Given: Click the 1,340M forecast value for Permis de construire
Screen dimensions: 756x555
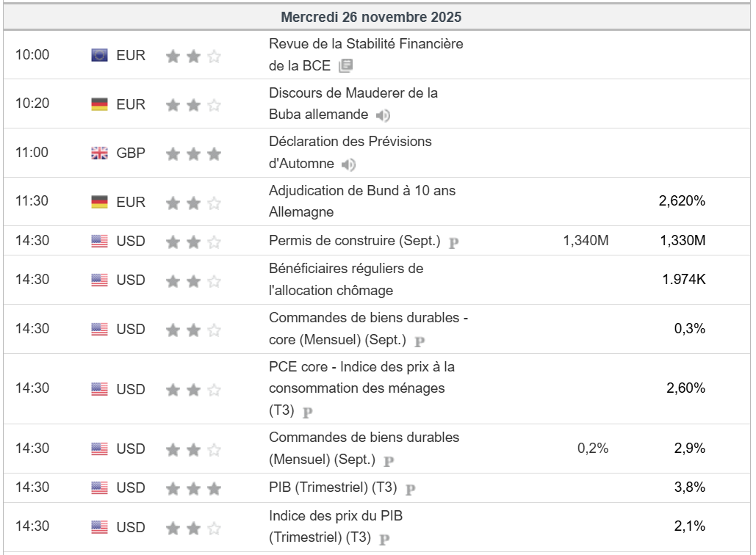Looking at the screenshot, I should point(586,241).
